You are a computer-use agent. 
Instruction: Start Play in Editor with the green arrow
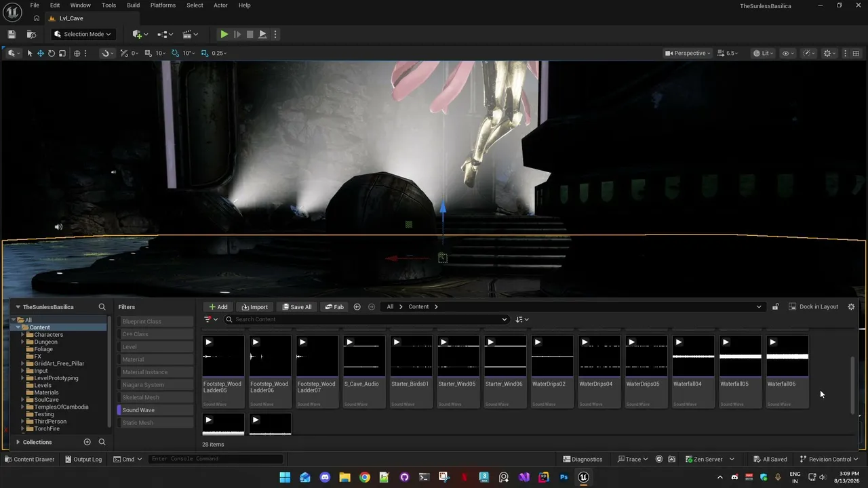pos(224,34)
